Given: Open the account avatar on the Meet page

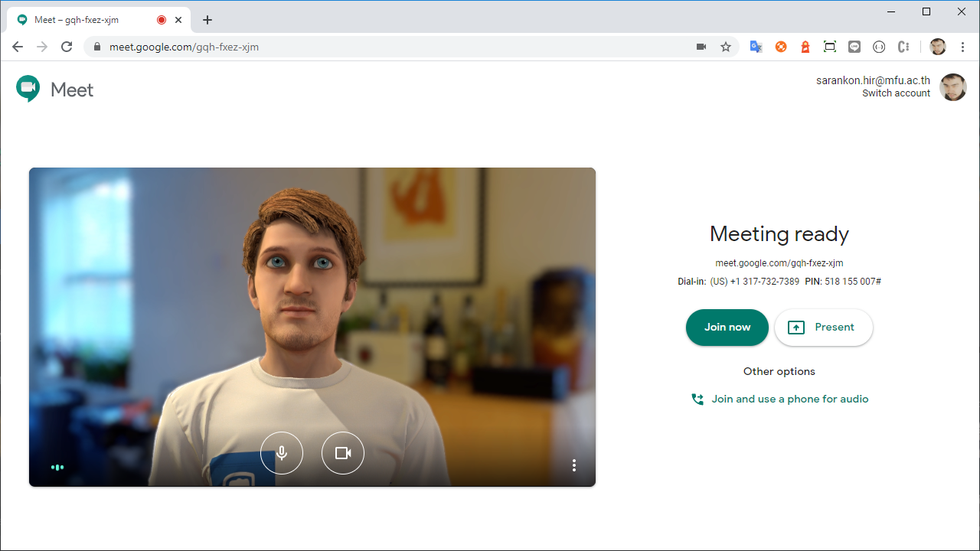Looking at the screenshot, I should point(953,87).
